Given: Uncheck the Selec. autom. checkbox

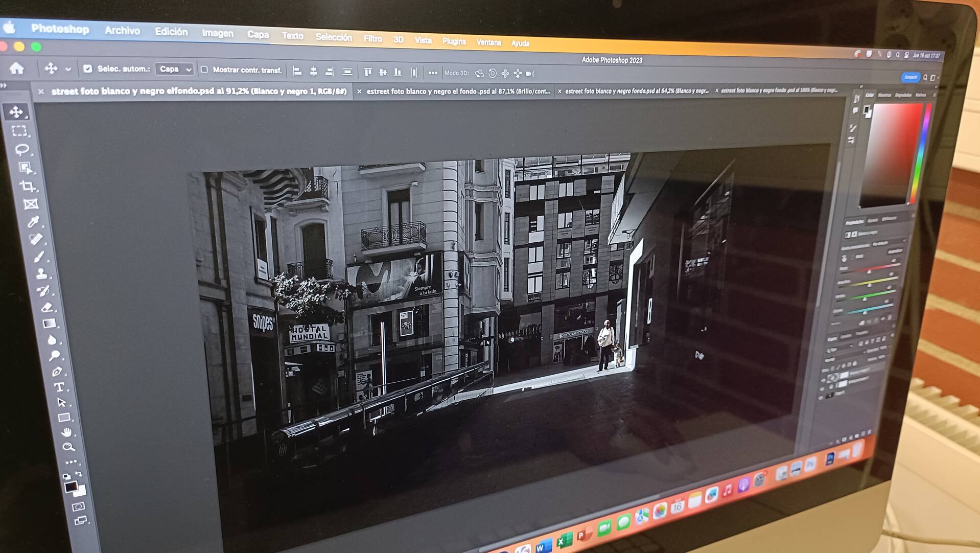Looking at the screenshot, I should (x=87, y=68).
